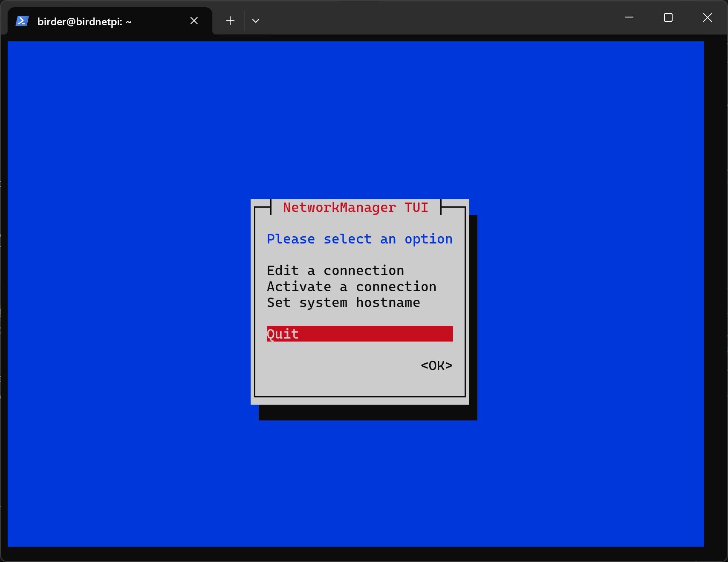Click empty title bar space beside the dropdown

point(426,19)
